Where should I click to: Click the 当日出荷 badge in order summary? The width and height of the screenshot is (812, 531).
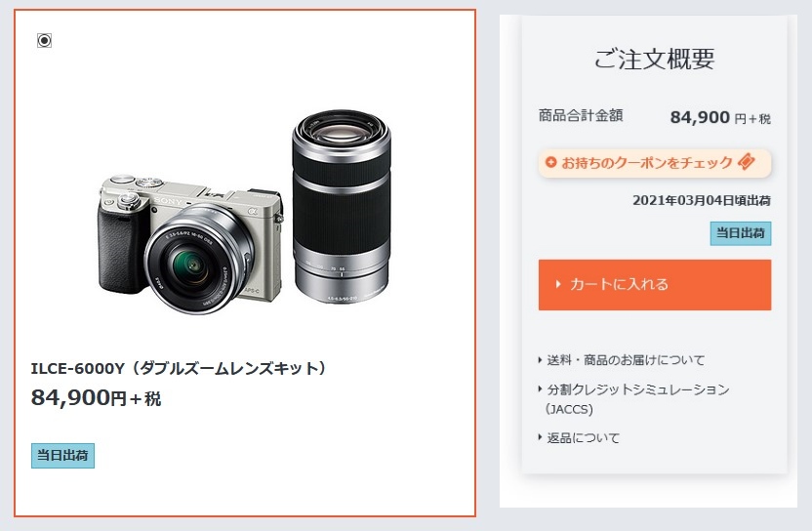(741, 233)
